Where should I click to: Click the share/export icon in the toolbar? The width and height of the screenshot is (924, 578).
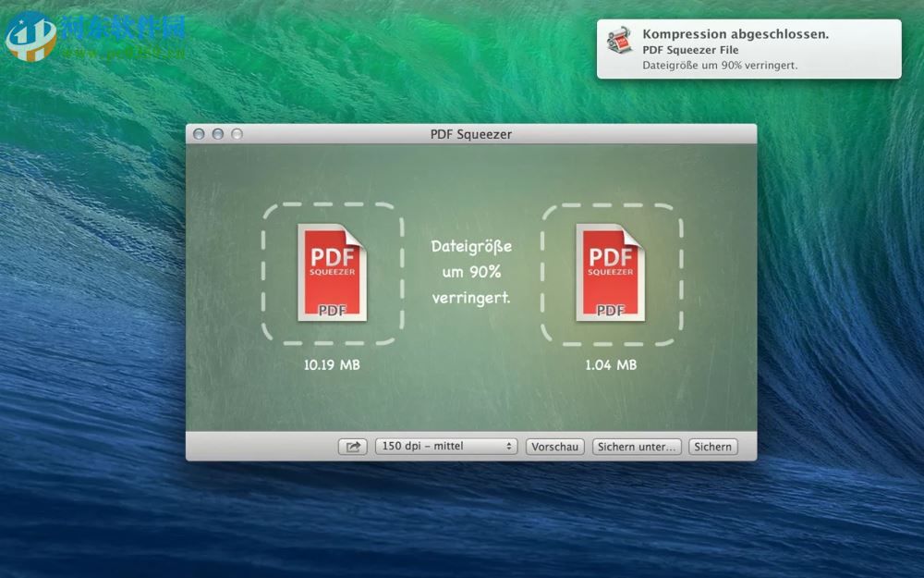351,447
